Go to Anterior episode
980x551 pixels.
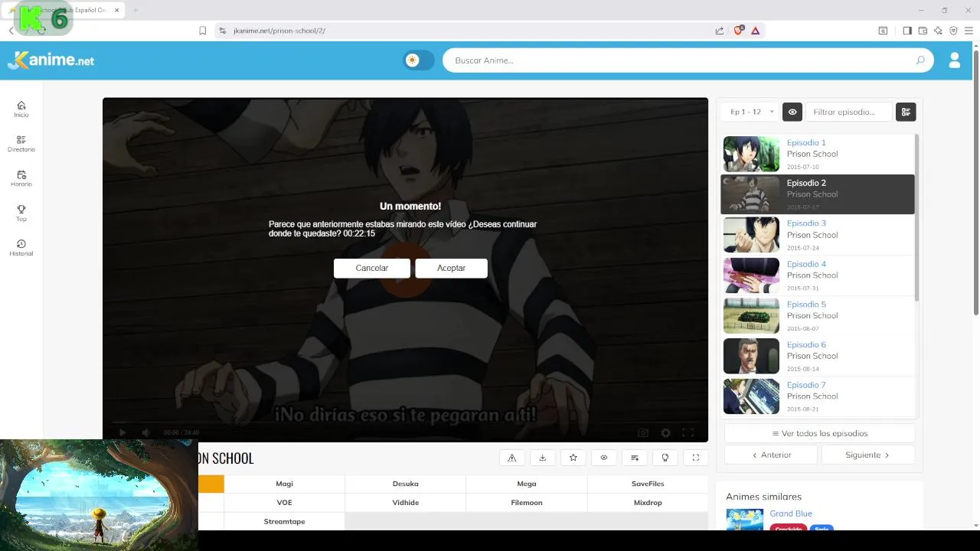point(770,455)
